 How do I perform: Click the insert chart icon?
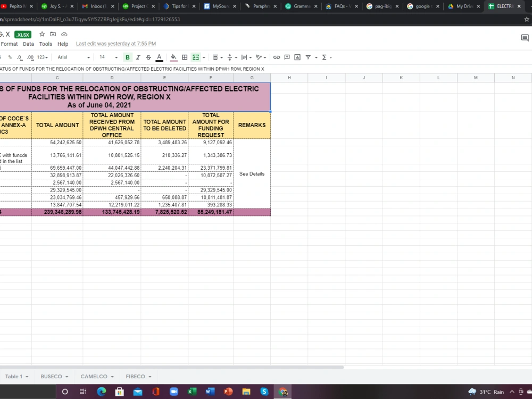coord(297,57)
